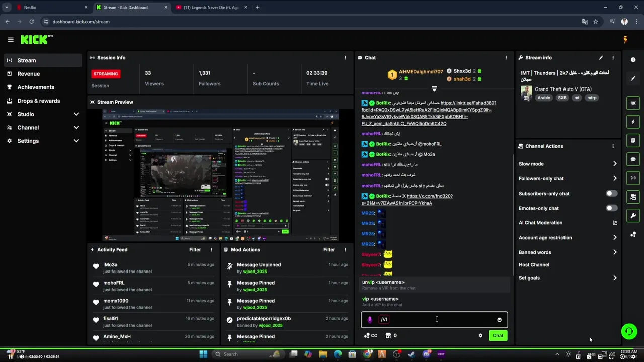Click the three-dots cluster icon in right sidebar
644x362 pixels.
point(633,235)
